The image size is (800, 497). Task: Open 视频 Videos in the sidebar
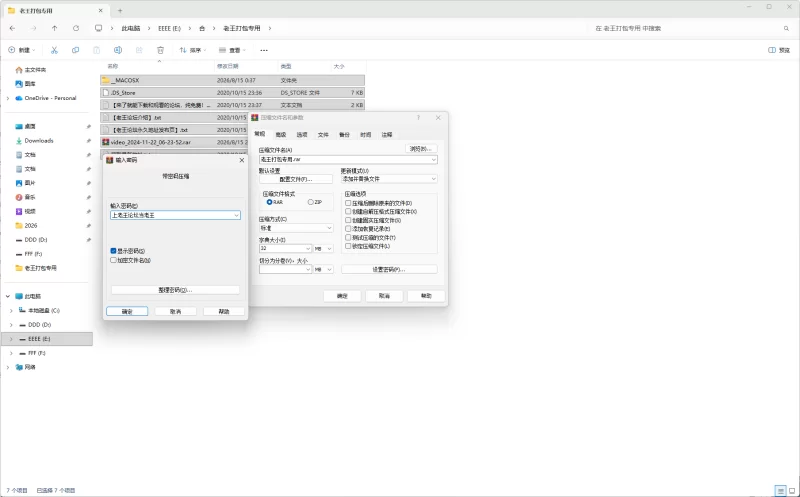tap(26, 211)
